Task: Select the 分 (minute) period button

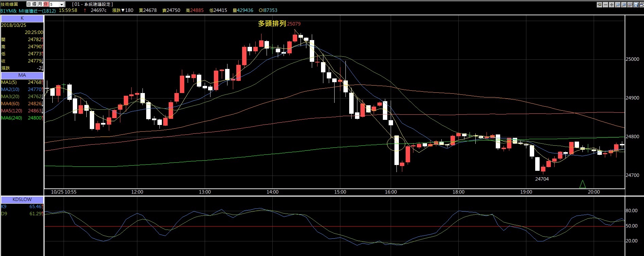Action: pyautogui.click(x=46, y=4)
